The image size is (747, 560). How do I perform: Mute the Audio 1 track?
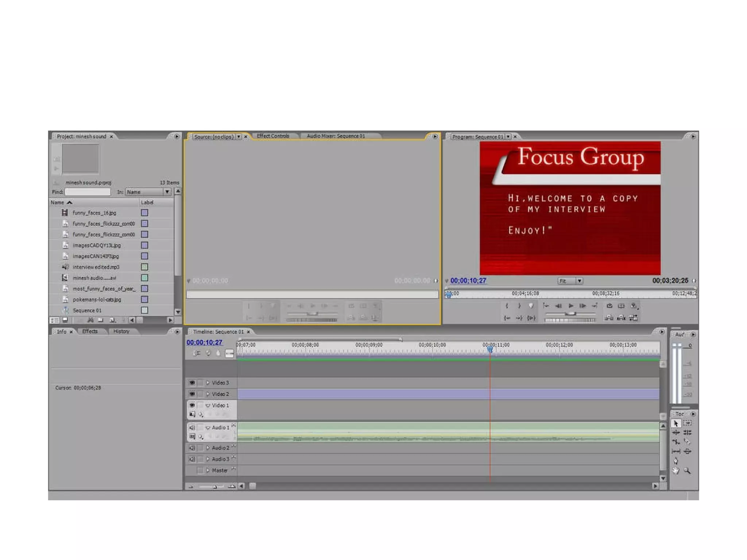(192, 427)
